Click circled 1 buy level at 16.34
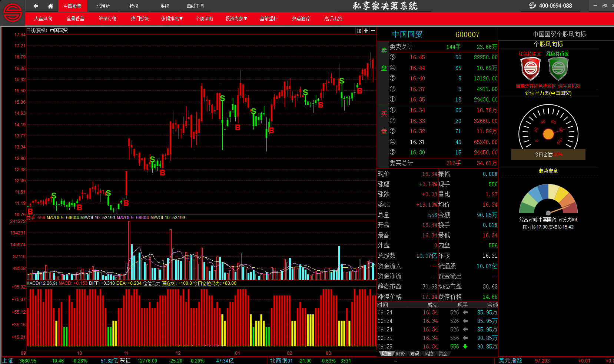Screen dimensions: 614x364 coord(393,110)
